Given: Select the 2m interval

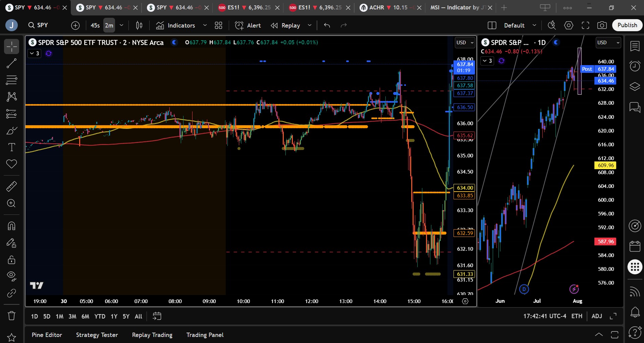Looking at the screenshot, I should [x=109, y=25].
